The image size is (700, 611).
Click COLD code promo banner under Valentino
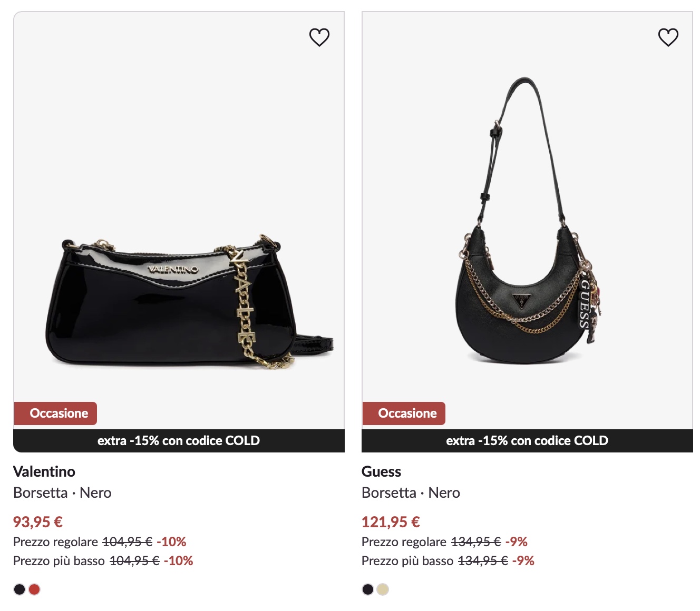179,441
